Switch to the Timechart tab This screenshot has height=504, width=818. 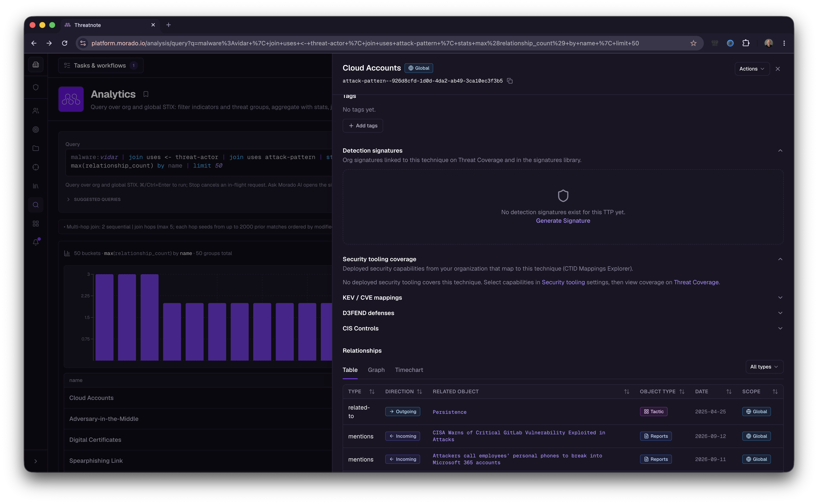pos(409,370)
